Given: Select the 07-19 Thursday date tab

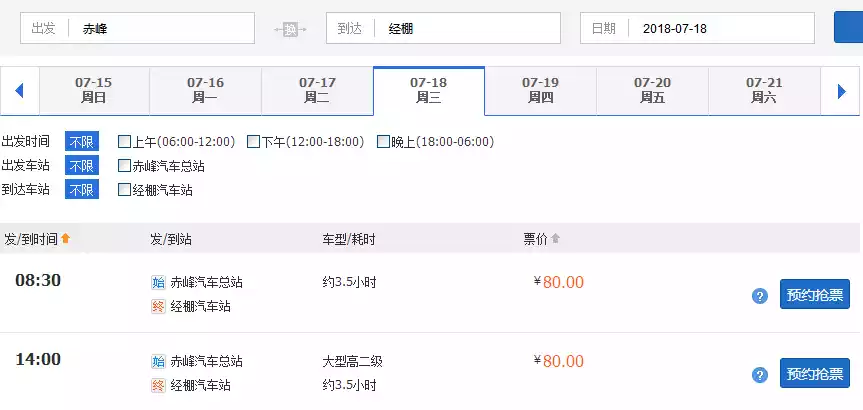Looking at the screenshot, I should (540, 90).
